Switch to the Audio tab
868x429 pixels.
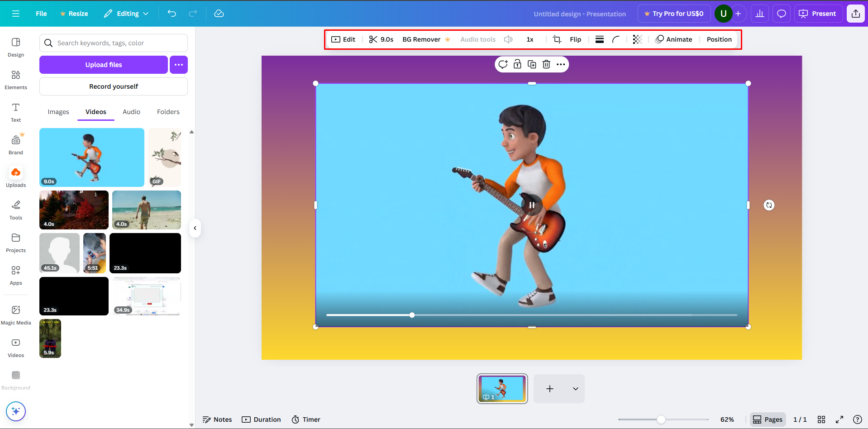click(131, 112)
